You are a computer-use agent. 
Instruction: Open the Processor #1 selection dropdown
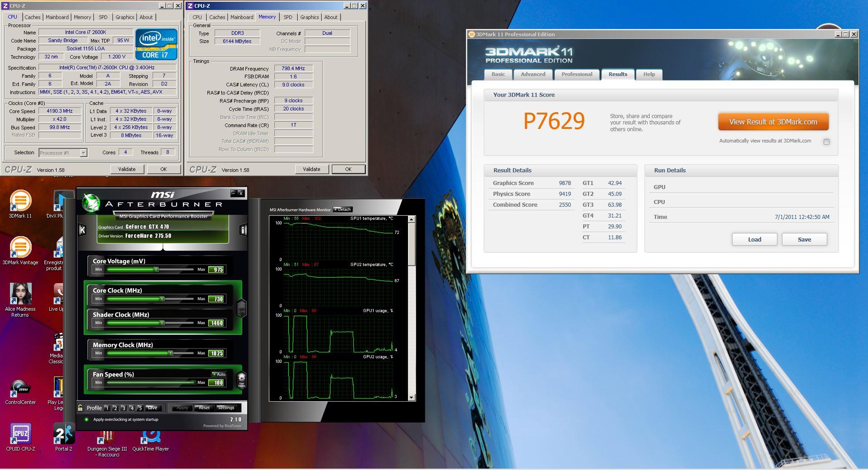83,153
